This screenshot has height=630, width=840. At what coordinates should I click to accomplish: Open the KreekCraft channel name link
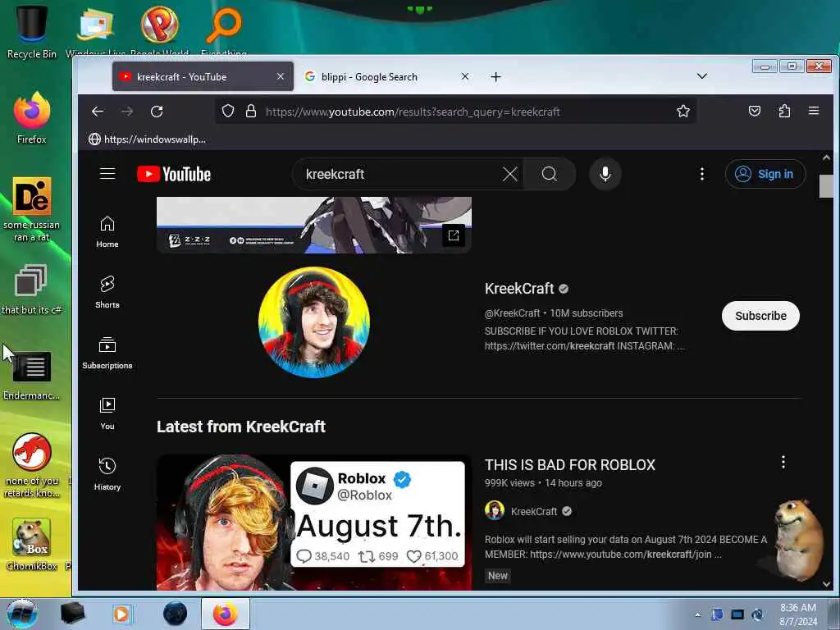(519, 289)
